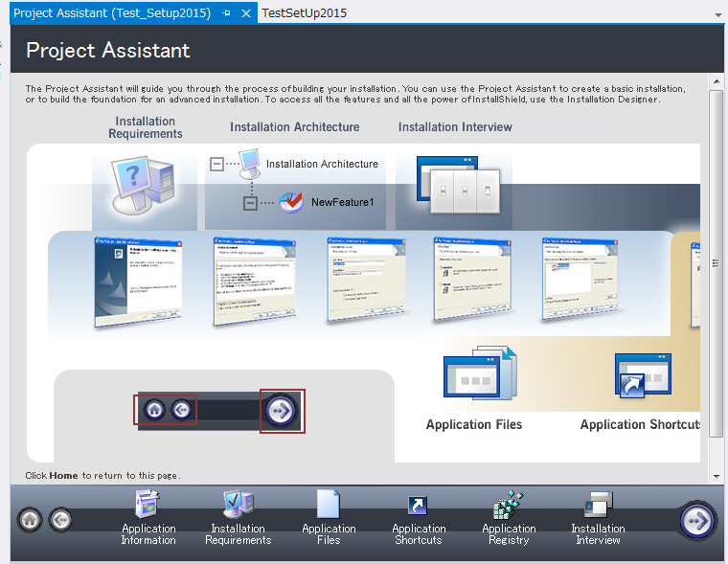The height and width of the screenshot is (564, 728).
Task: Click the vertical scrollbar thumb
Action: coord(717,263)
